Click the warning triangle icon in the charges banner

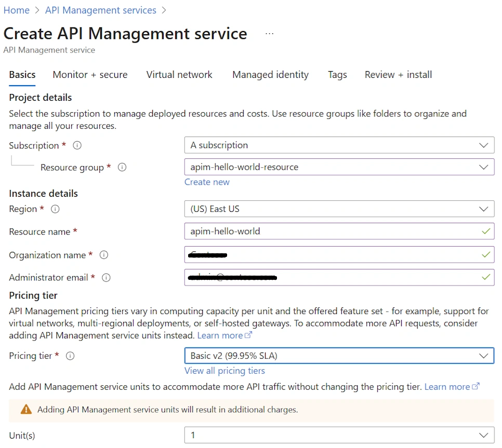click(x=26, y=409)
